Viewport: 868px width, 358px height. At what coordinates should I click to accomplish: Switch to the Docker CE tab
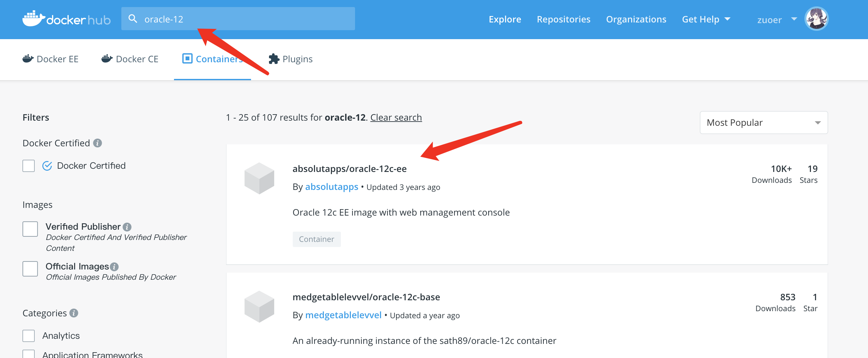[x=130, y=59]
